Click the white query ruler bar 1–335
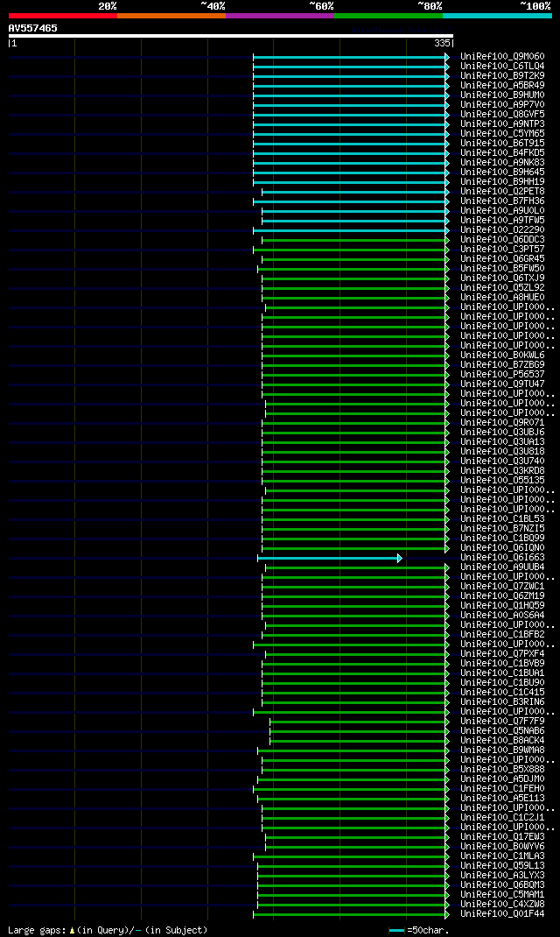The image size is (560, 937). point(230,36)
